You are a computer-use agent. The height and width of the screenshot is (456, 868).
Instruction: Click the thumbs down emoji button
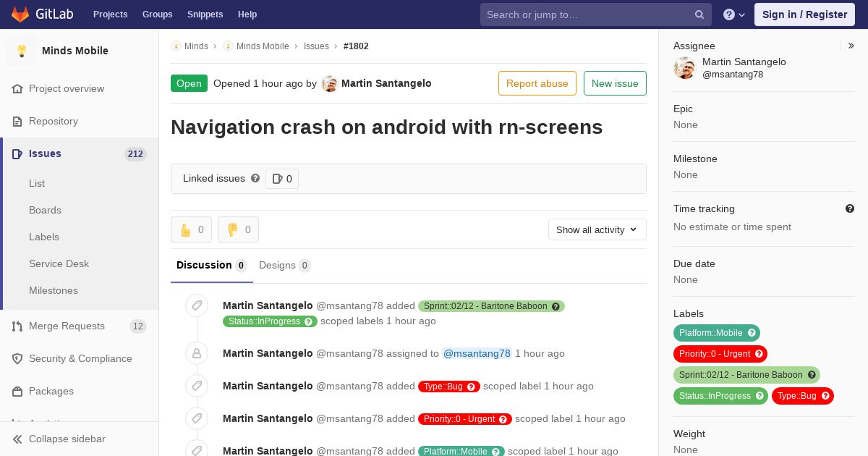pos(238,229)
